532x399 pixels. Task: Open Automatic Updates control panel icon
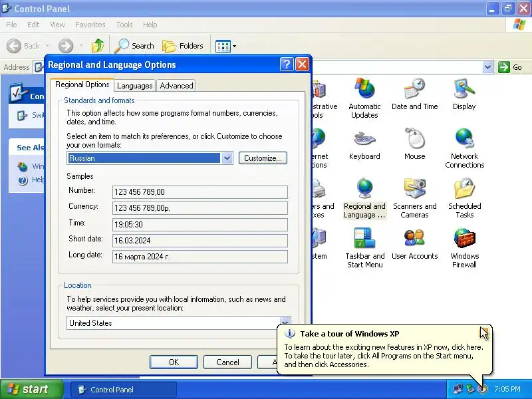(364, 98)
